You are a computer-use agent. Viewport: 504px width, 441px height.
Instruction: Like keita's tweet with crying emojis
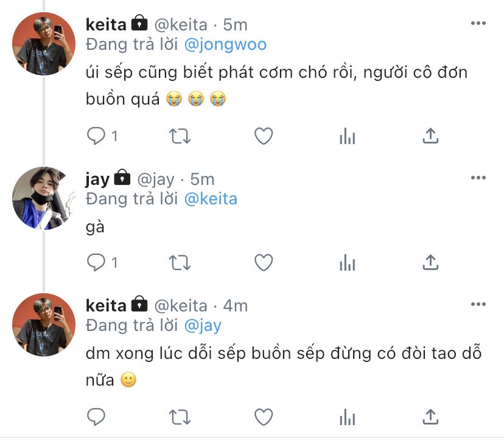click(x=264, y=136)
